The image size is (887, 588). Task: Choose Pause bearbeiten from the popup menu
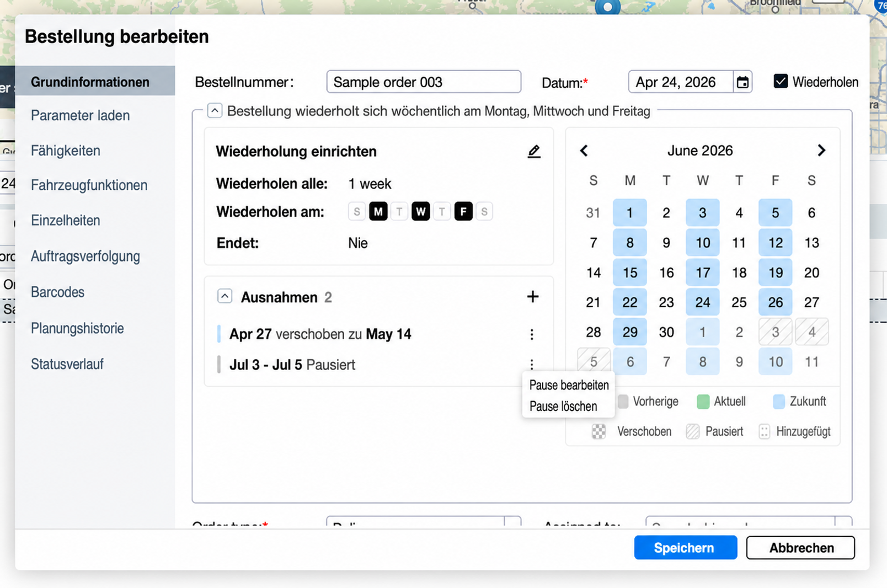pos(569,385)
